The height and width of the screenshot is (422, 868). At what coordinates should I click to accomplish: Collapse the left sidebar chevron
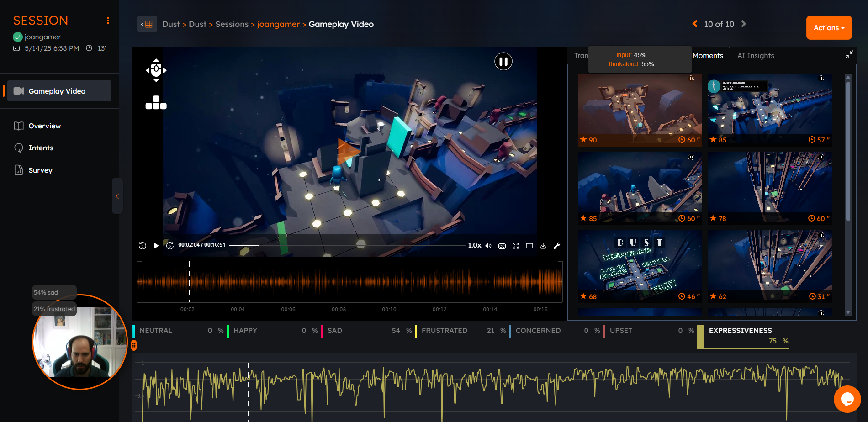(117, 196)
